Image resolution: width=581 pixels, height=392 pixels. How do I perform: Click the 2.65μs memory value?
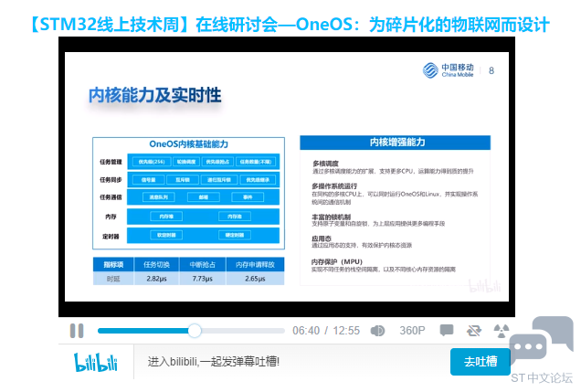(x=255, y=279)
